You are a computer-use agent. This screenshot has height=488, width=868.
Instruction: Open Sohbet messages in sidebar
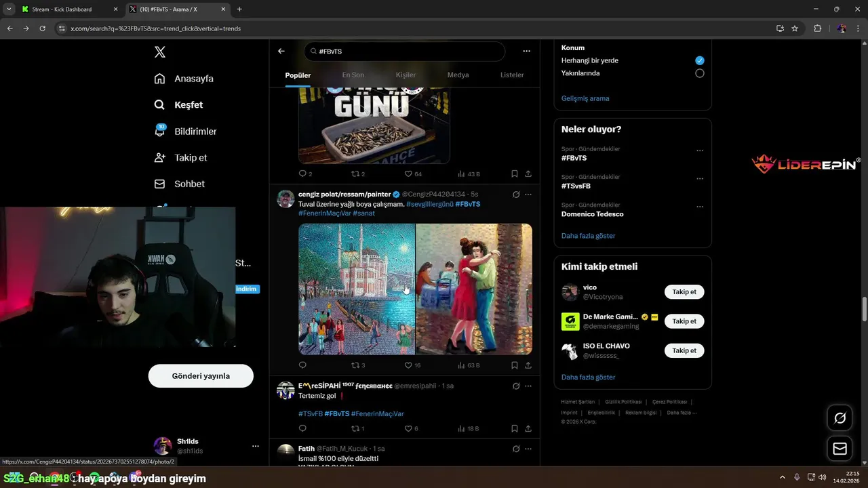click(x=179, y=184)
